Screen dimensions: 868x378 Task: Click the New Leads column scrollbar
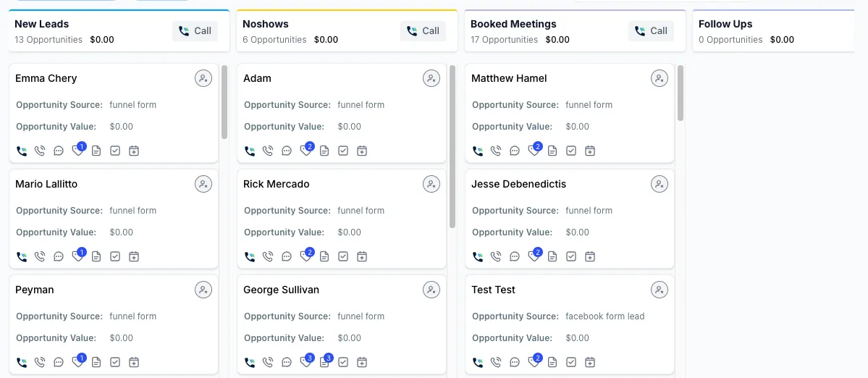tap(224, 101)
